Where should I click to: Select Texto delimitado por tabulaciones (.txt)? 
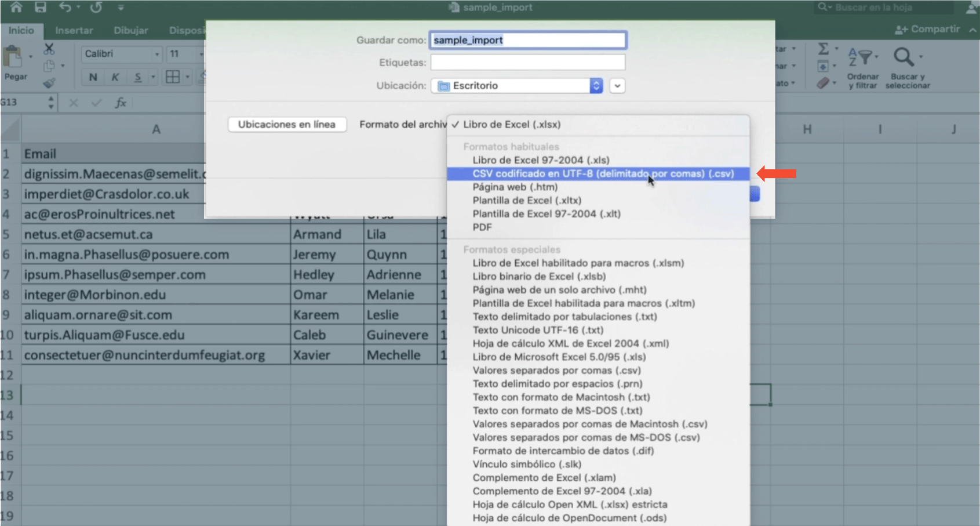pyautogui.click(x=598, y=317)
